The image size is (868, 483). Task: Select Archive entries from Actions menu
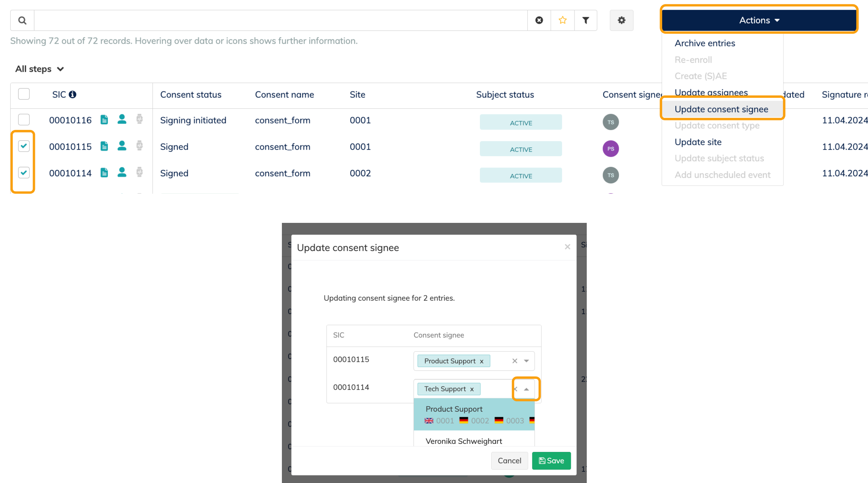705,43
